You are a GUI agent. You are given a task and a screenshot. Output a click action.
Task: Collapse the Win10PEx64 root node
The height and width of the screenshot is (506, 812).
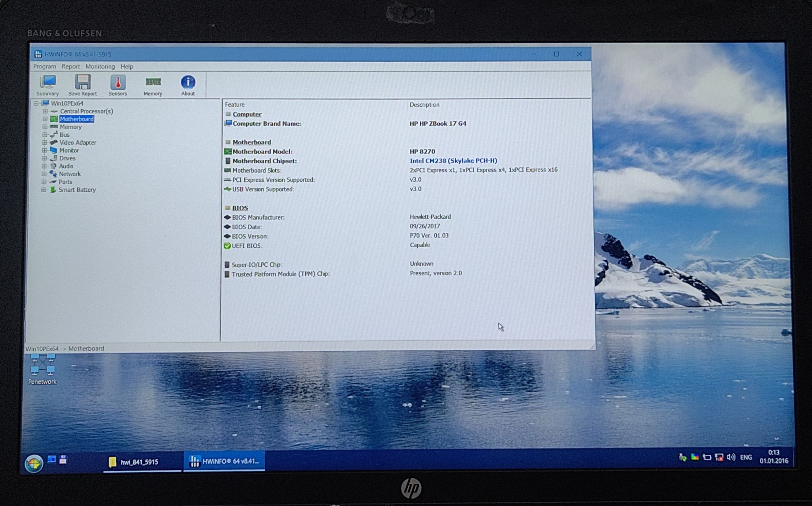click(36, 103)
